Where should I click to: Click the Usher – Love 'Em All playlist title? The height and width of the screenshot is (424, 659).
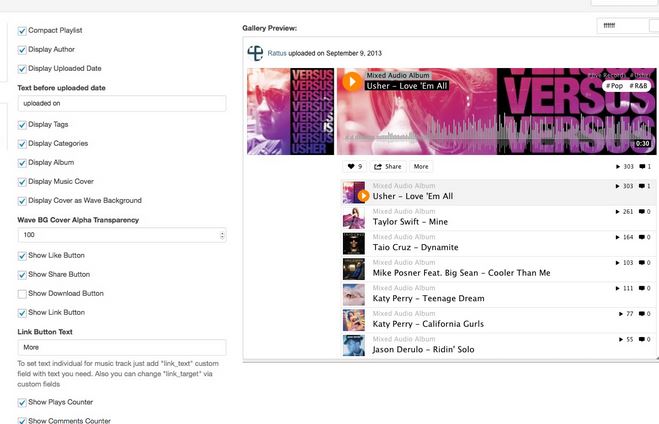413,196
